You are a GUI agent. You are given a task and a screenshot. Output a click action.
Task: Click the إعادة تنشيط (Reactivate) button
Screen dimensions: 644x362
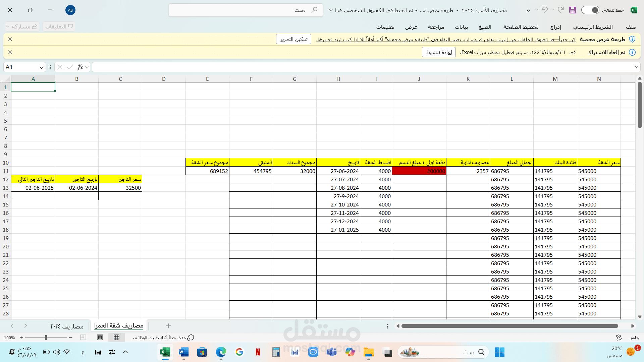coord(439,52)
